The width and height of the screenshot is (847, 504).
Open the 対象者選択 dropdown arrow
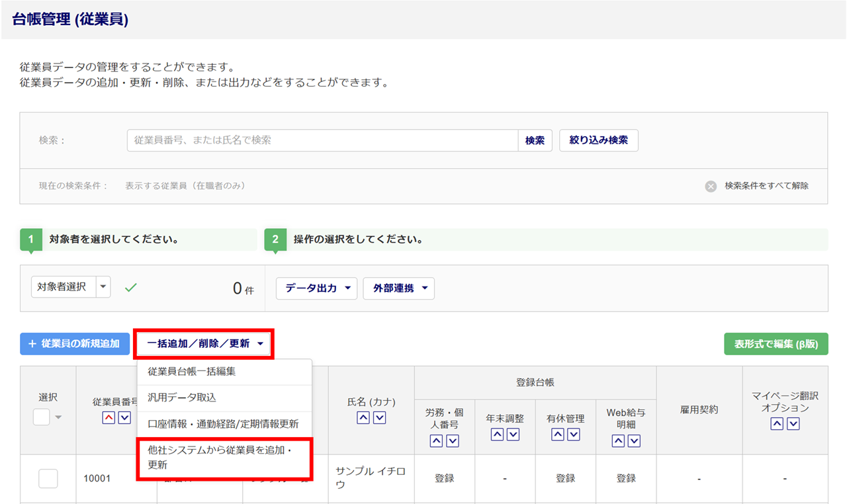pos(103,288)
